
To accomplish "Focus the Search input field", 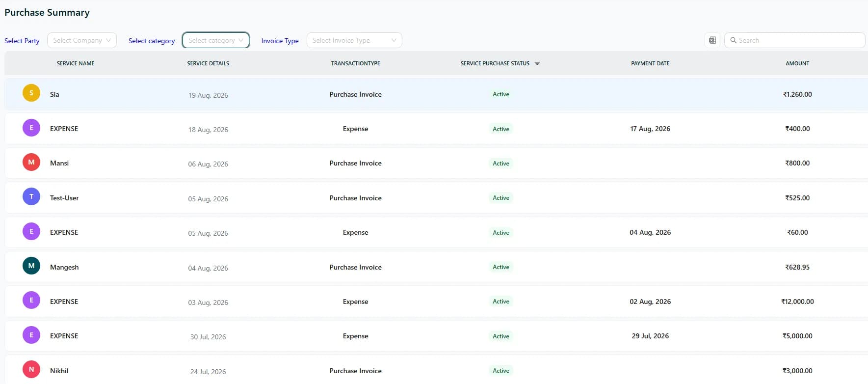I will click(x=794, y=40).
